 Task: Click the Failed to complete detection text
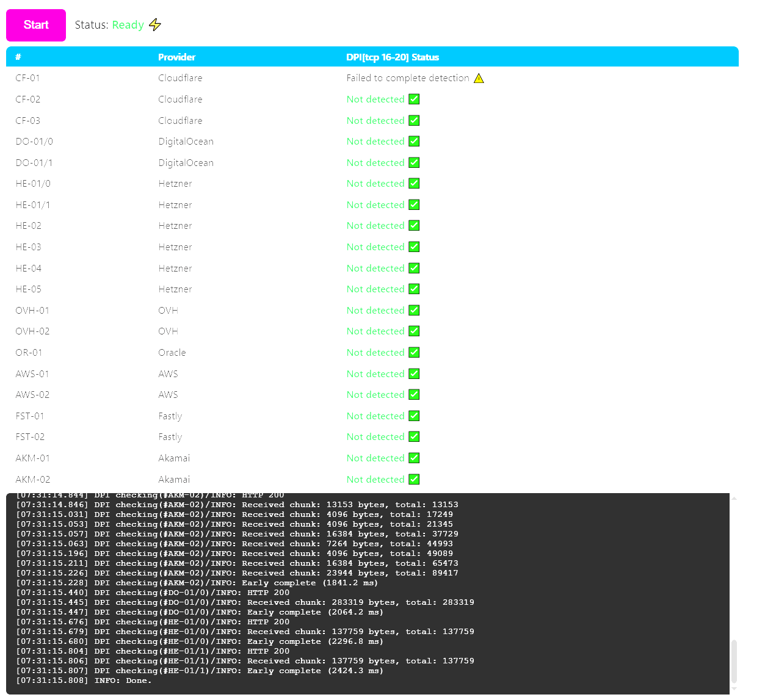(x=407, y=78)
